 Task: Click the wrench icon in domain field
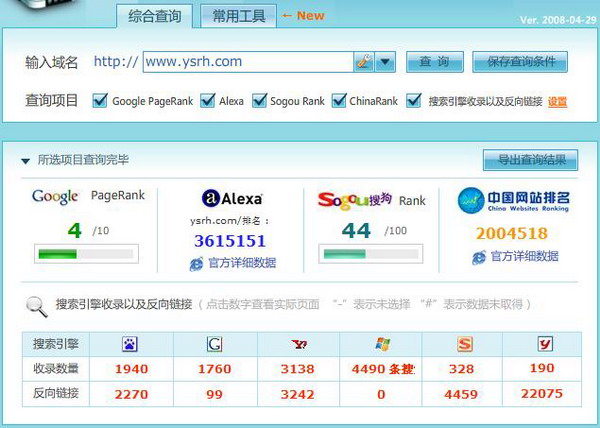click(364, 62)
